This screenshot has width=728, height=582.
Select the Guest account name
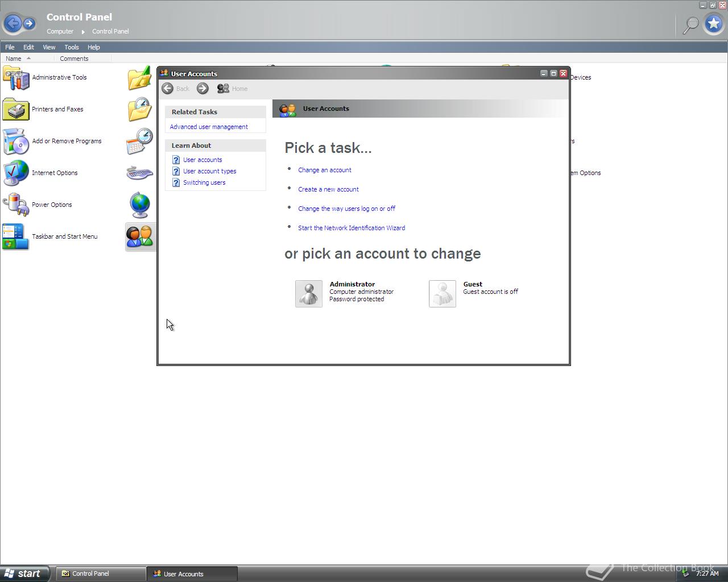tap(473, 284)
